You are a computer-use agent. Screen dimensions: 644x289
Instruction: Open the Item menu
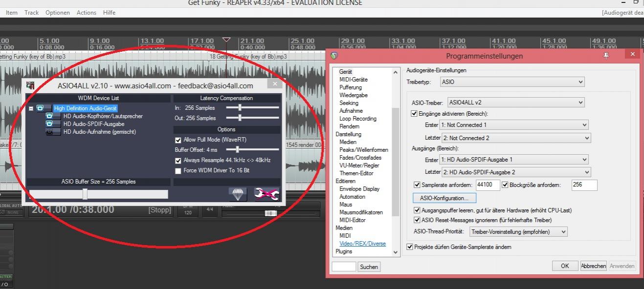(x=12, y=13)
